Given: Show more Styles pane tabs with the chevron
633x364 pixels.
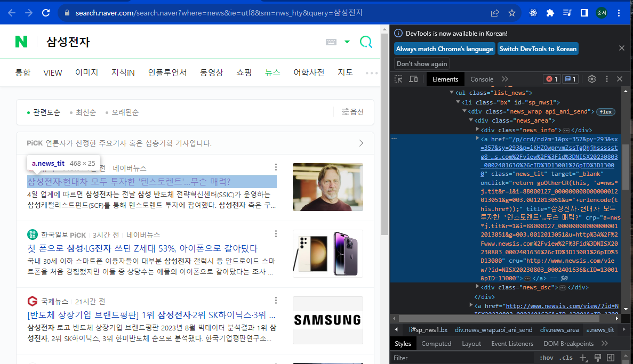Looking at the screenshot, I should 604,343.
